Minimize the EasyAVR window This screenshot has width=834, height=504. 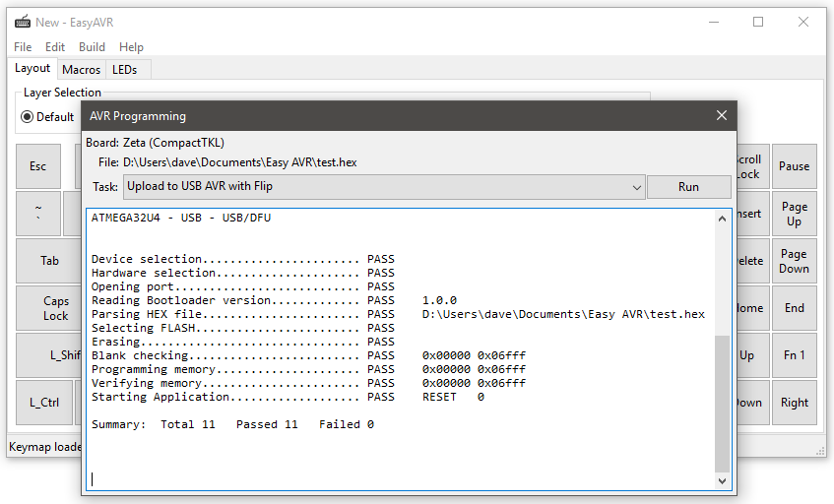coord(714,22)
